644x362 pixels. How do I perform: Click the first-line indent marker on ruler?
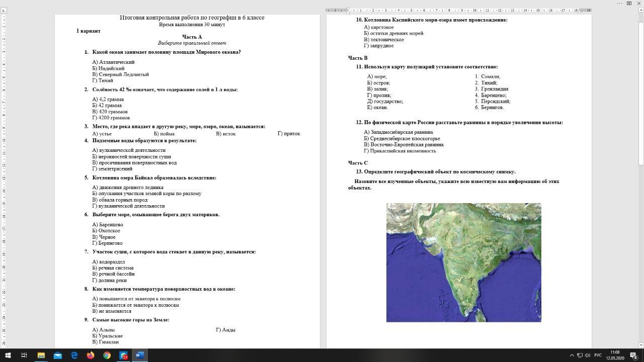tap(348, 9)
